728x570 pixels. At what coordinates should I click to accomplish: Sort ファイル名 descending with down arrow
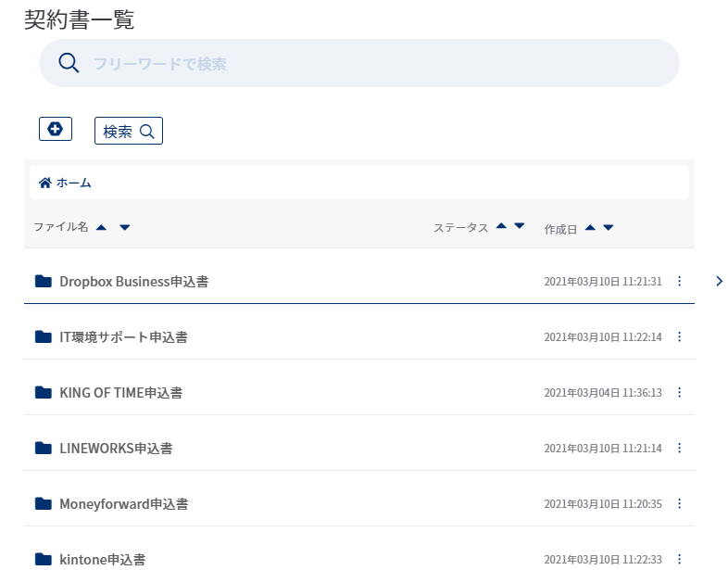pos(124,228)
